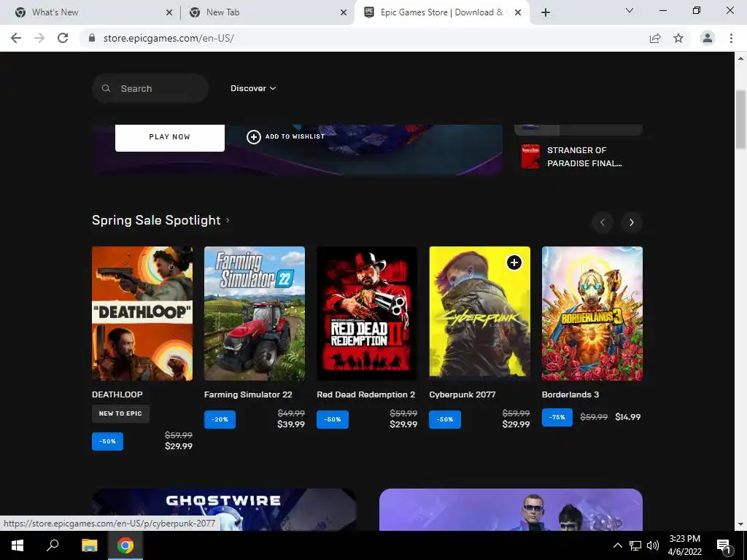747x560 pixels.
Task: Click the chevron next to Spring Sale Spotlight
Action: [x=228, y=220]
